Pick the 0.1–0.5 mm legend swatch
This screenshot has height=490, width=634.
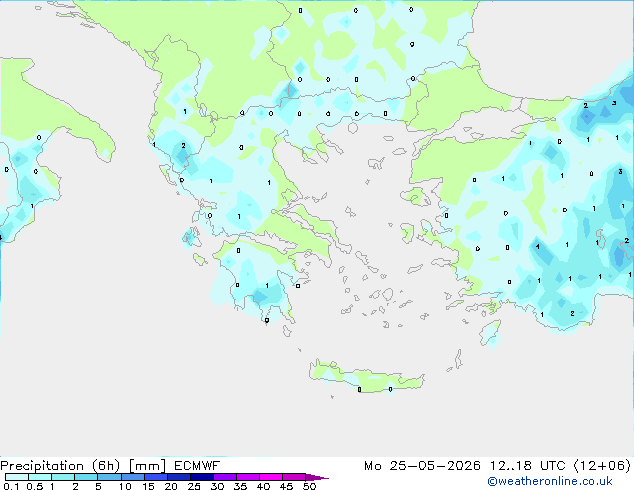17,477
